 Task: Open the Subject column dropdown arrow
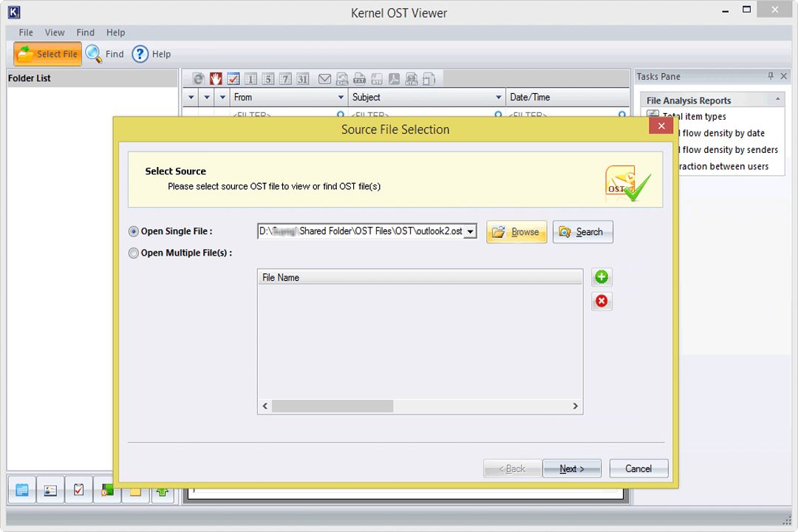[499, 98]
